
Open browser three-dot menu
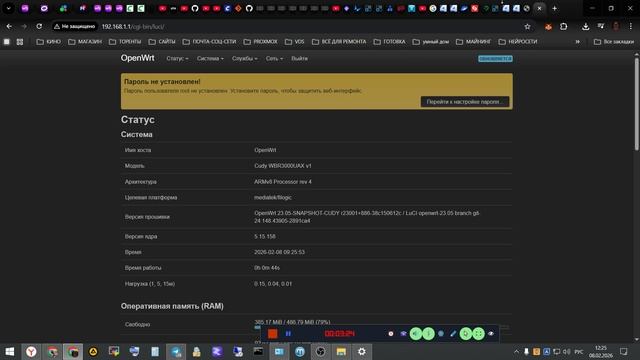[631, 27]
